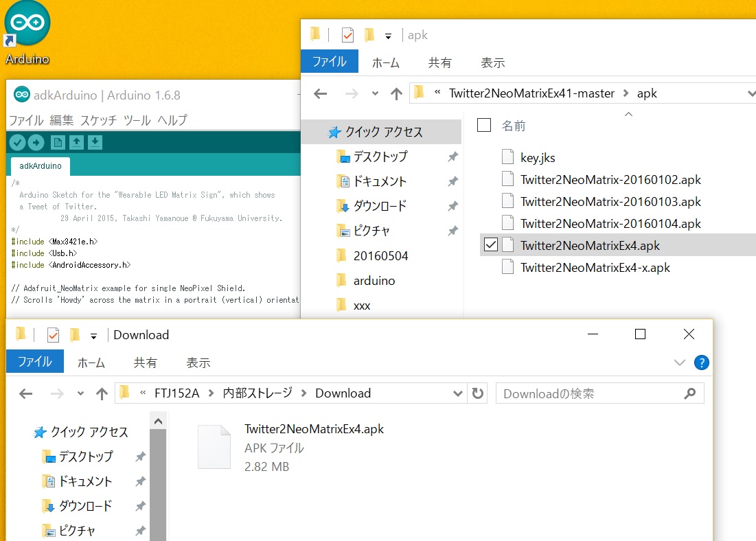
Task: Click the Arduino Open sketch icon
Action: 77,142
